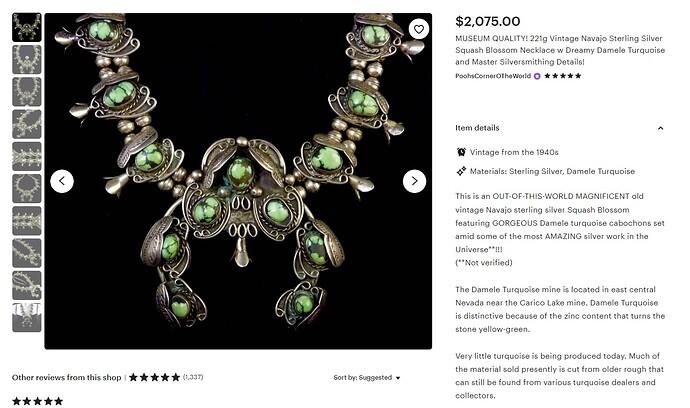Image resolution: width=690 pixels, height=408 pixels.
Task: Open the product title listing text
Action: click(x=560, y=50)
